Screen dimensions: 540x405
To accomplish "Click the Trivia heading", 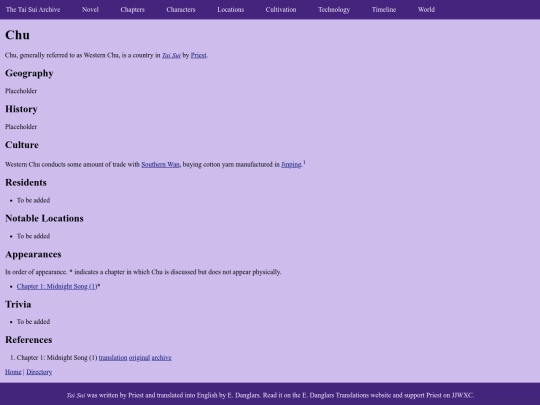I will (18, 304).
